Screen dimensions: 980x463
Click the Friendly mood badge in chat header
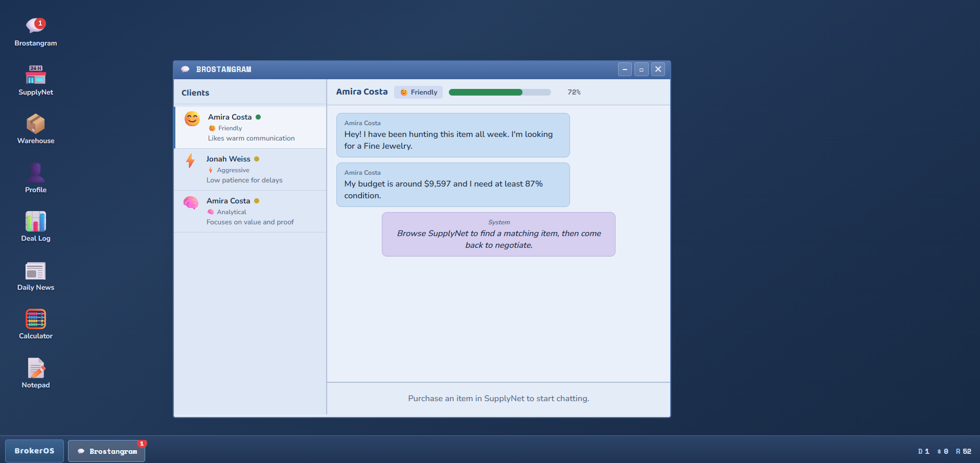pos(418,92)
